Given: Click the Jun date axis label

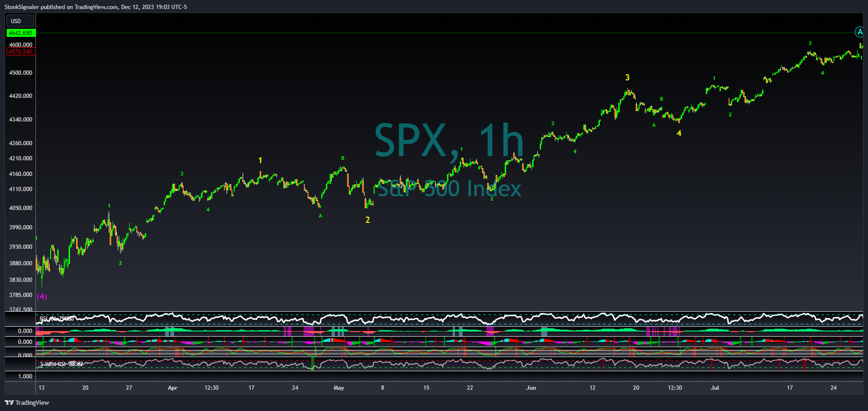Looking at the screenshot, I should tap(531, 388).
